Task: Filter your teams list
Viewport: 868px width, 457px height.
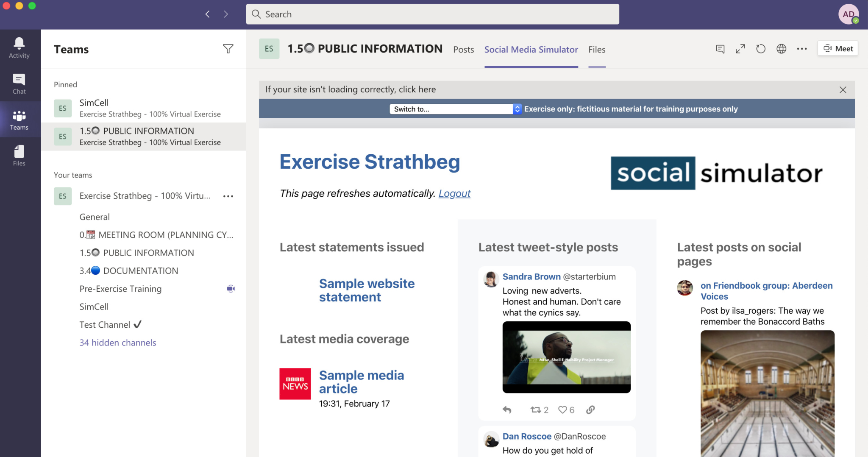Action: 228,49
